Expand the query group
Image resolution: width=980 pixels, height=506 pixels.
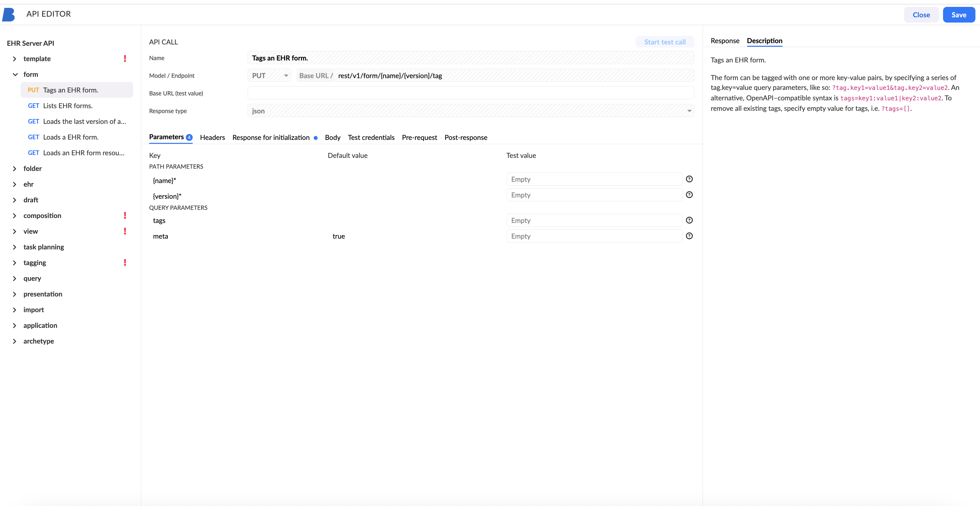click(x=14, y=278)
